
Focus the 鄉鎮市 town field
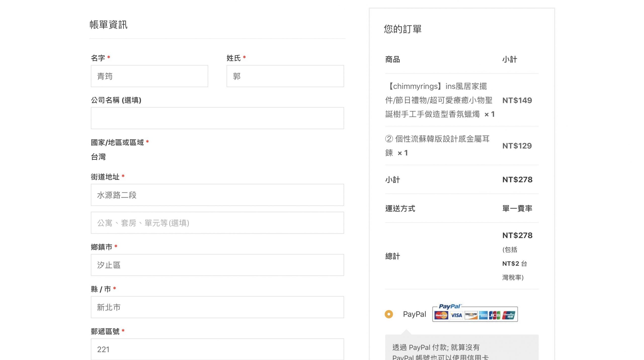click(x=217, y=265)
